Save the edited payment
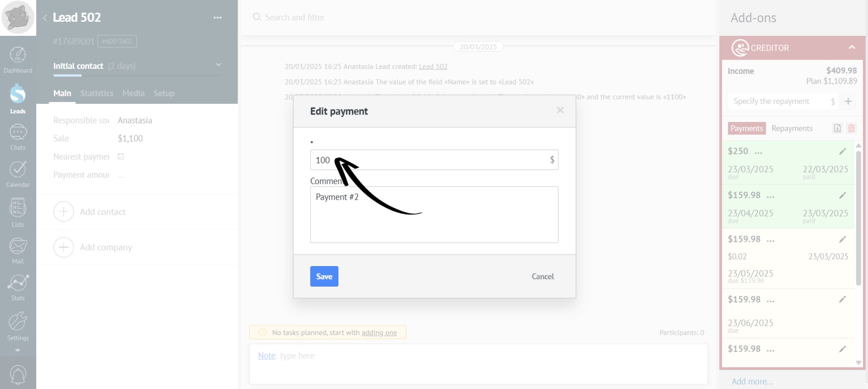 324,276
